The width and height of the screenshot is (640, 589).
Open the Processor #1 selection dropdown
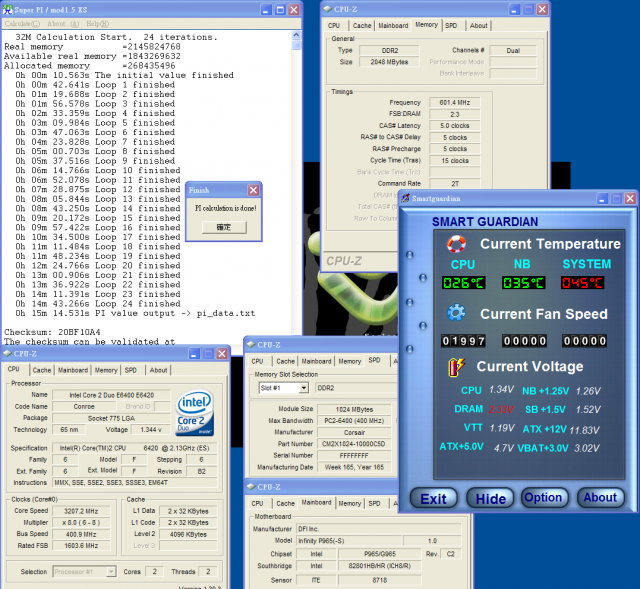click(111, 572)
